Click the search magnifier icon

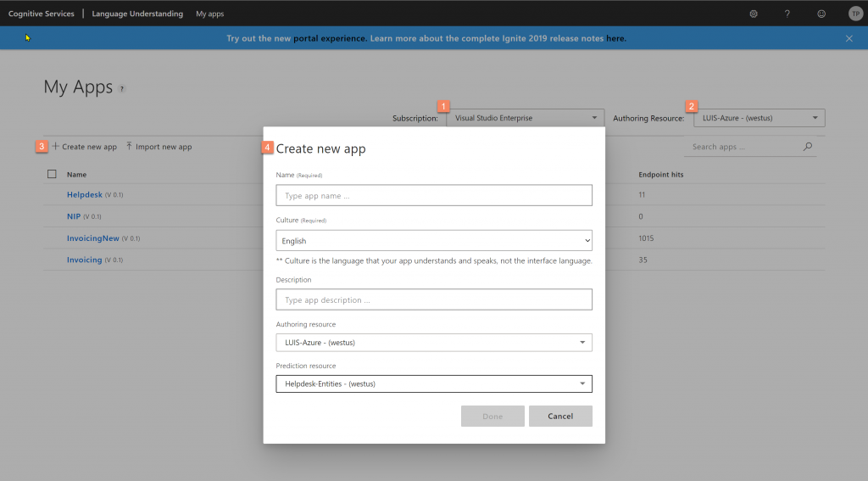tap(808, 146)
